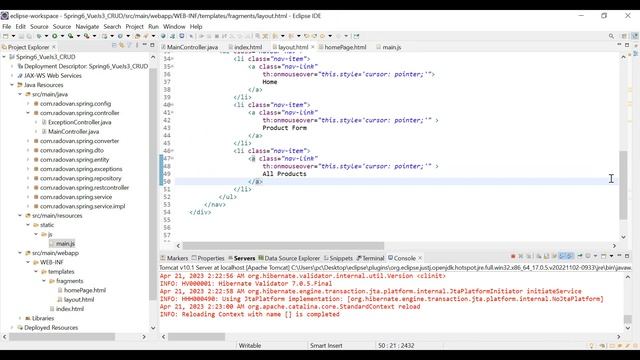Collapse the Spring6_VueJs3_CRUD project node

[x=4, y=57]
